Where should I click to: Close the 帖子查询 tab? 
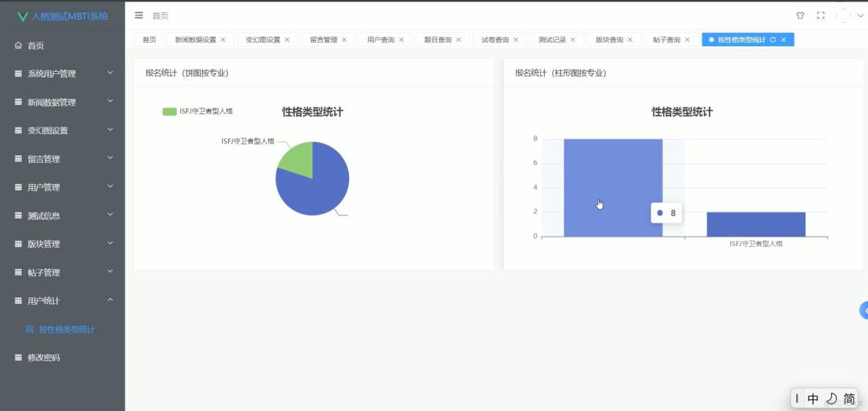point(687,40)
